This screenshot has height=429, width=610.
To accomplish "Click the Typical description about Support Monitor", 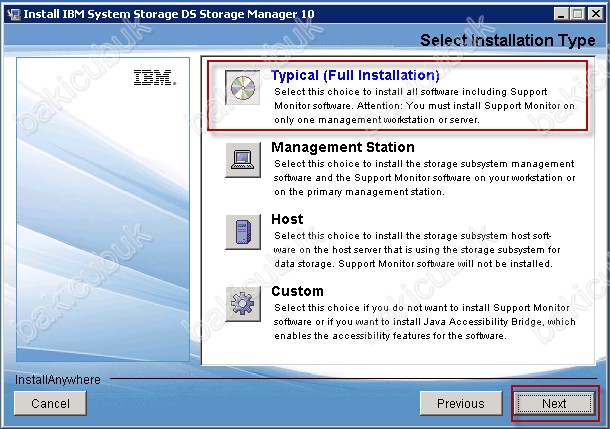I will pos(424,106).
